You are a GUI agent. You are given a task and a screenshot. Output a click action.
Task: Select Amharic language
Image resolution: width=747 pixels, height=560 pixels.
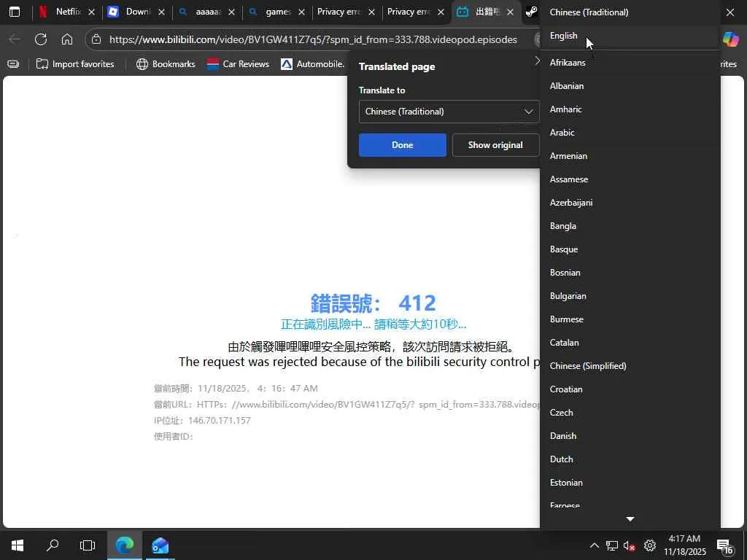point(630,109)
